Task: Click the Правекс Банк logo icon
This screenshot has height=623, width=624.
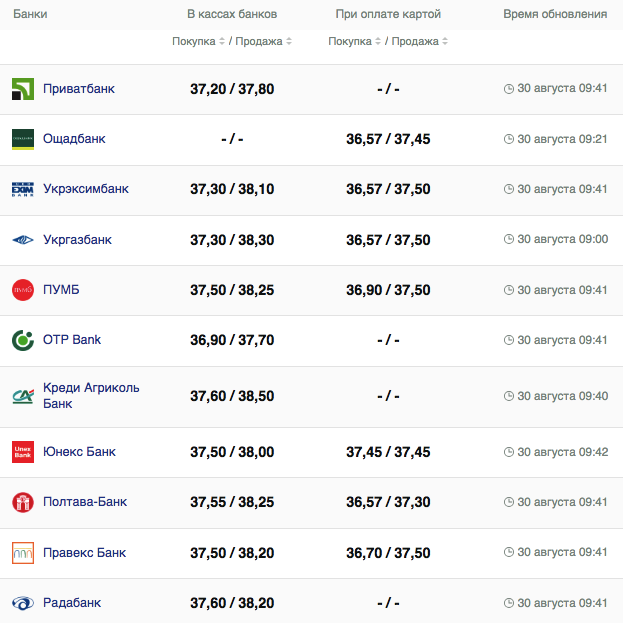Action: point(23,552)
